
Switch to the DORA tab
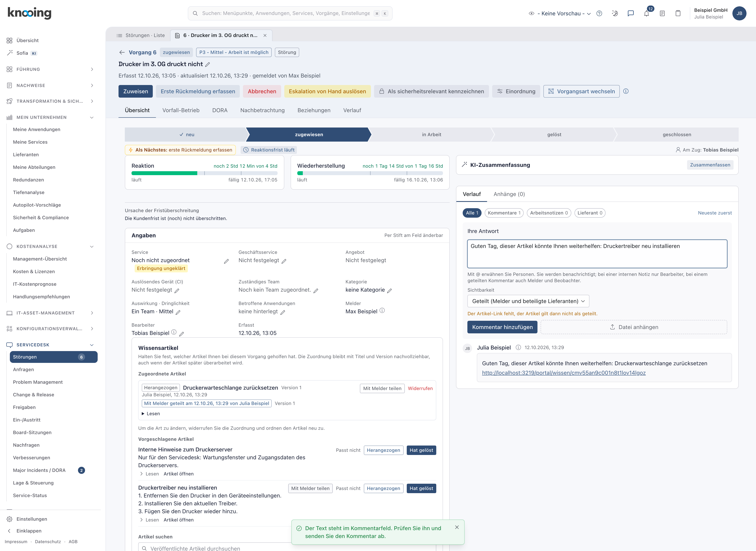pyautogui.click(x=220, y=110)
